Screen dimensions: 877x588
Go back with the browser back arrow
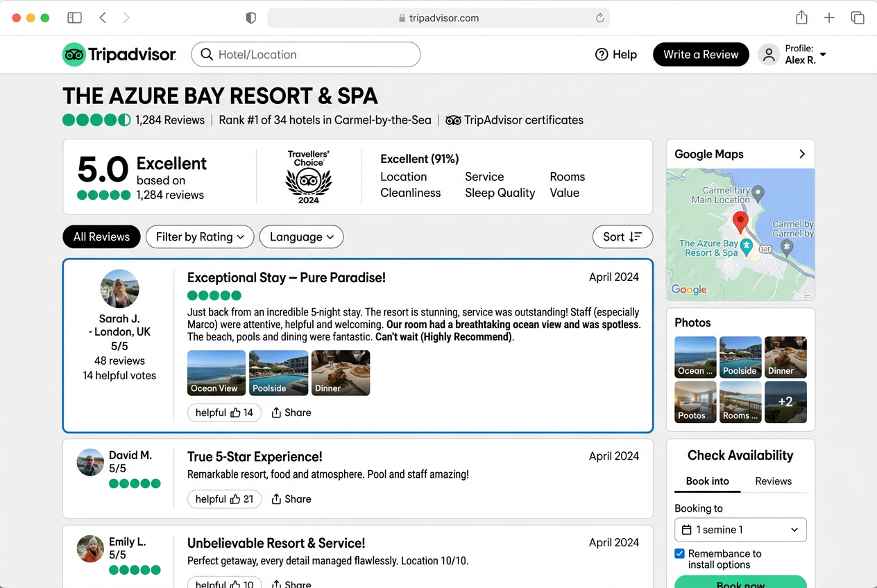[103, 18]
